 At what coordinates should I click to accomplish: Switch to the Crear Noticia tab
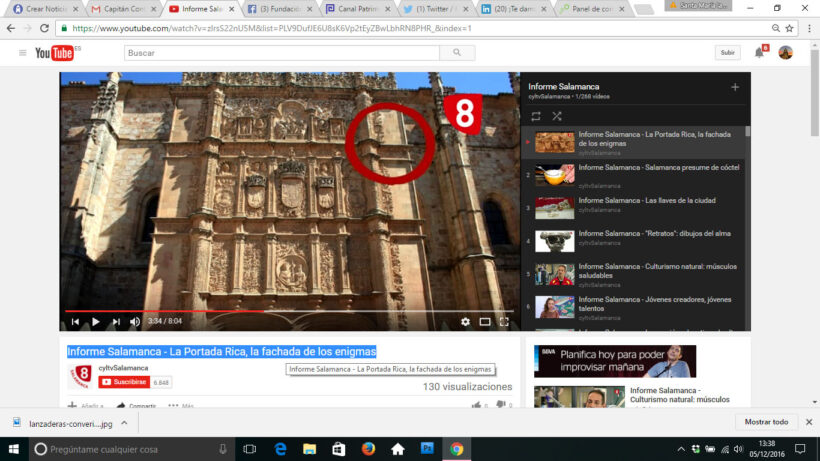click(46, 9)
